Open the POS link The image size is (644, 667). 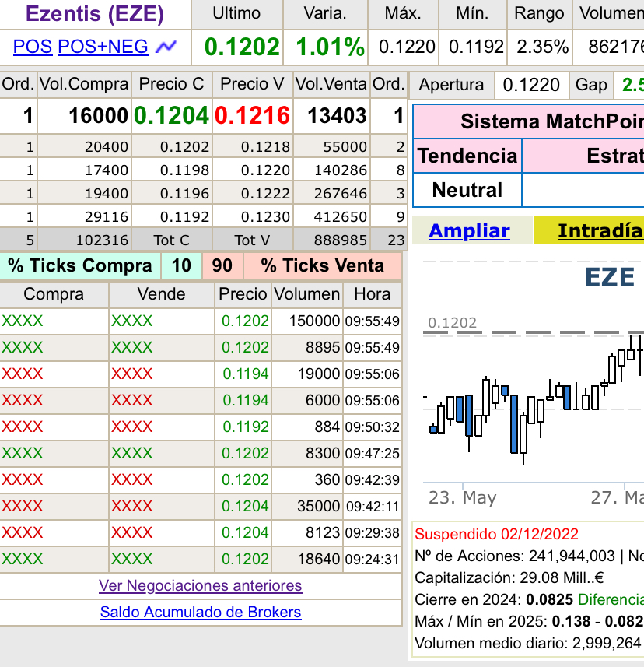[x=33, y=47]
